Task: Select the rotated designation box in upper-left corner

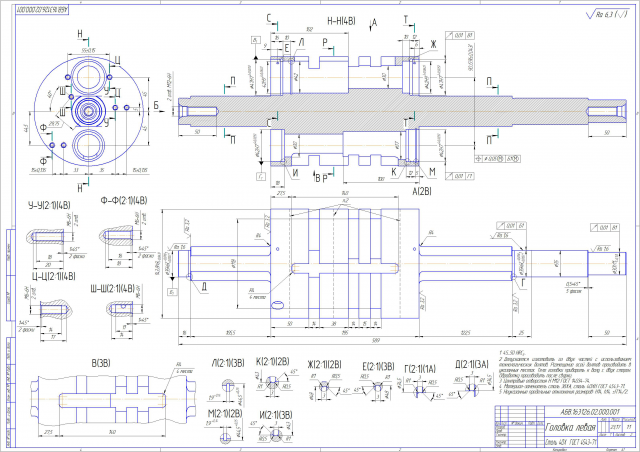Action: 42,9
